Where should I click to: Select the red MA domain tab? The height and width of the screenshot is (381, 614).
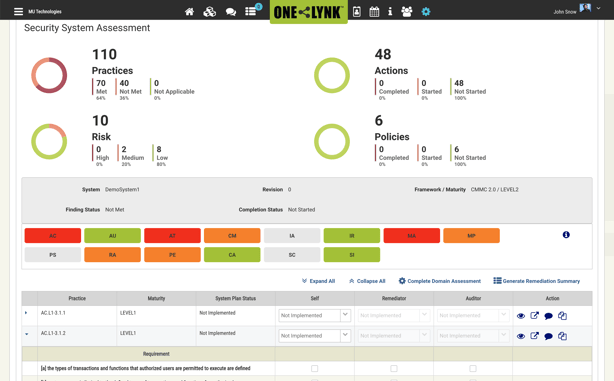point(412,236)
